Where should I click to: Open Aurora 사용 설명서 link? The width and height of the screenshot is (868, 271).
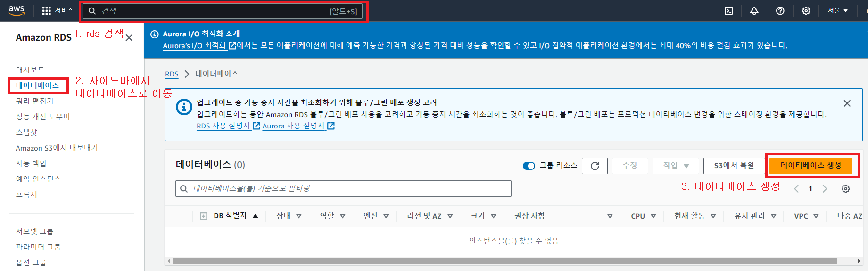click(298, 126)
